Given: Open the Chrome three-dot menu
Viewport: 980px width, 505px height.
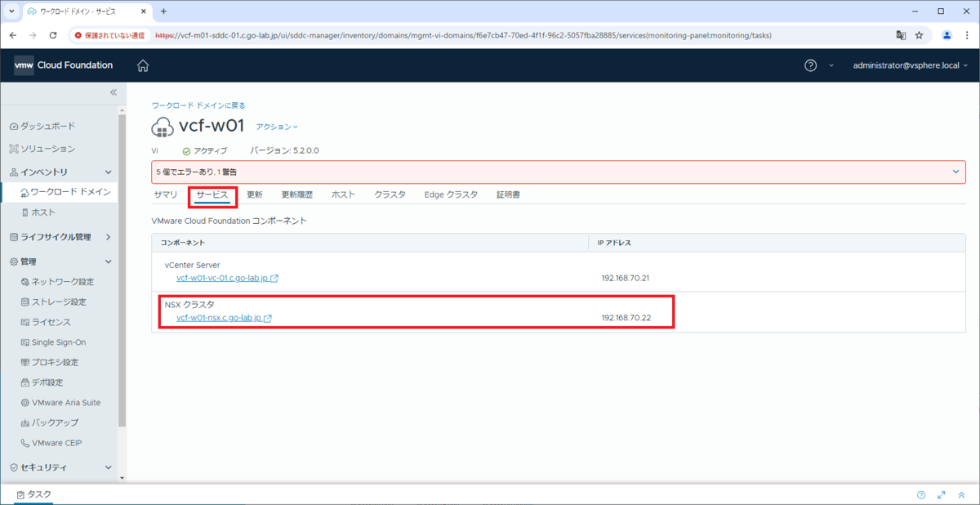Looking at the screenshot, I should click(x=966, y=35).
